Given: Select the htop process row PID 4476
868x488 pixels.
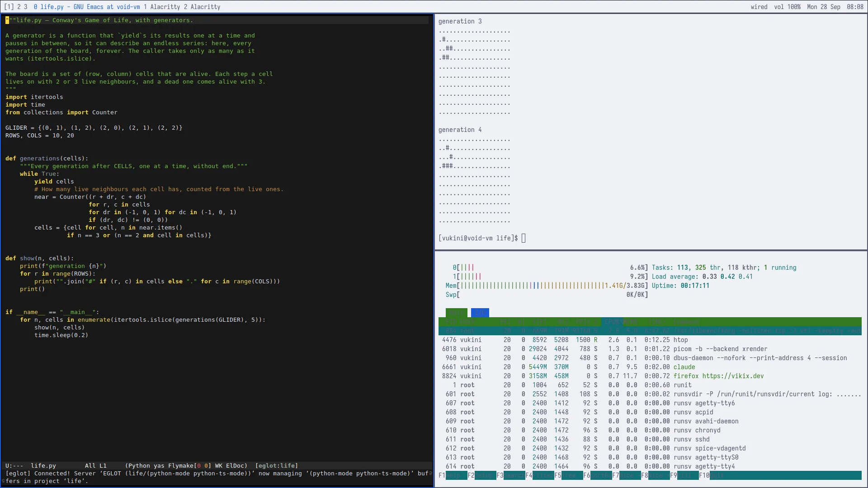Looking at the screenshot, I should 650,340.
